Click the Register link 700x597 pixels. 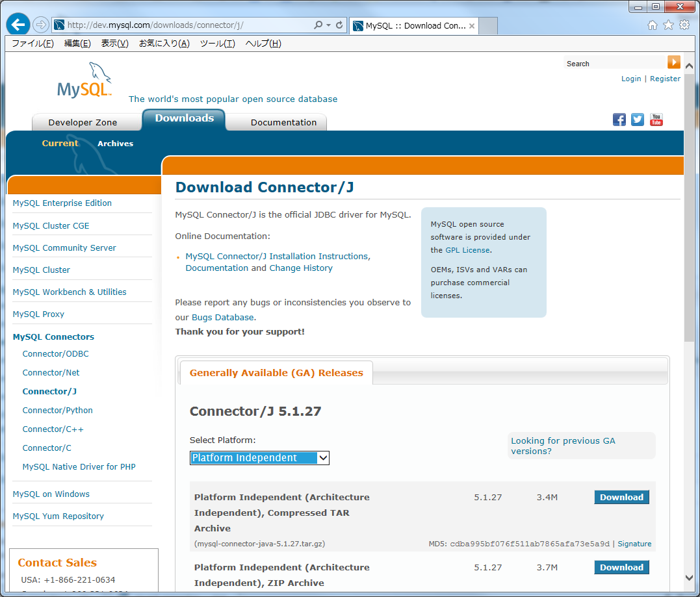point(665,79)
